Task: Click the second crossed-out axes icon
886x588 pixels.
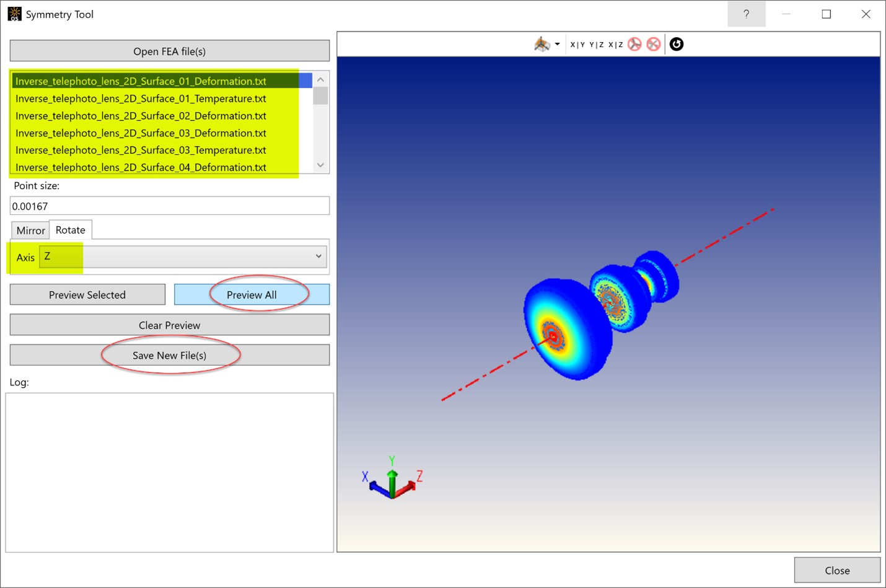Action: coord(653,44)
